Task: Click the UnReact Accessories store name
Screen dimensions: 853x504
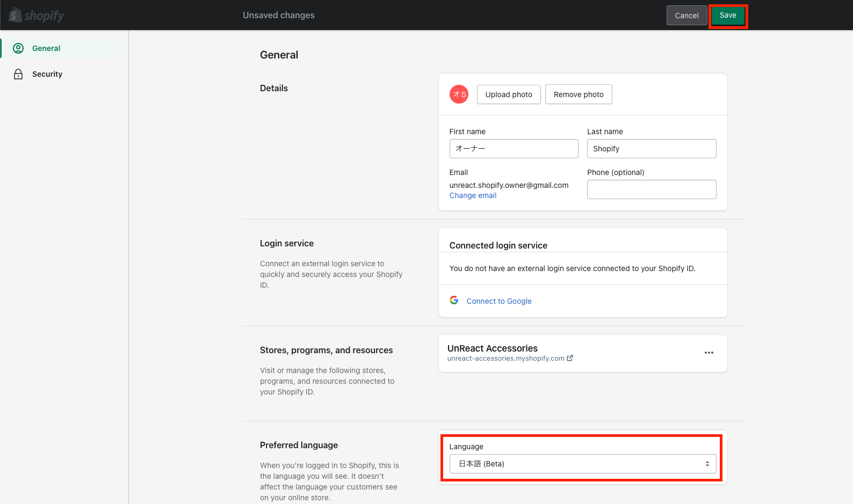Action: (x=493, y=348)
